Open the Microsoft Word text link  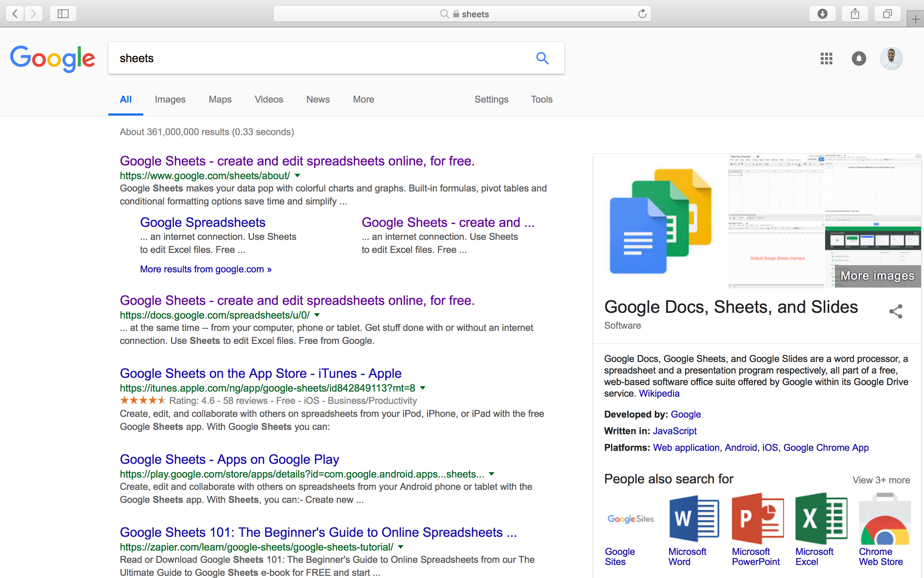[x=687, y=557]
